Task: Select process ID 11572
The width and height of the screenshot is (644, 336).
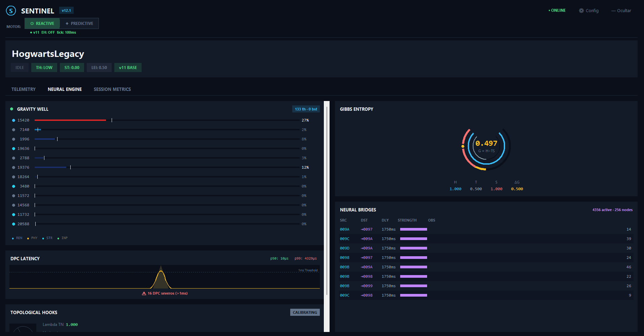Action: point(24,196)
